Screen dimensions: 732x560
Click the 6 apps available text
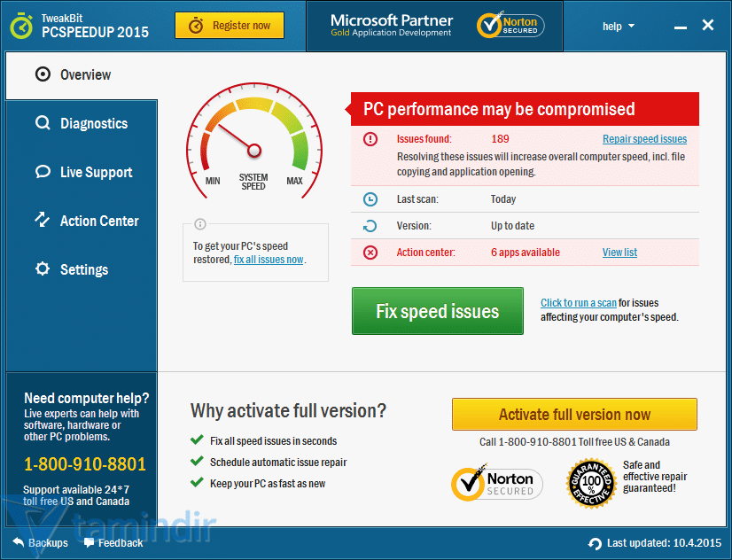point(526,253)
